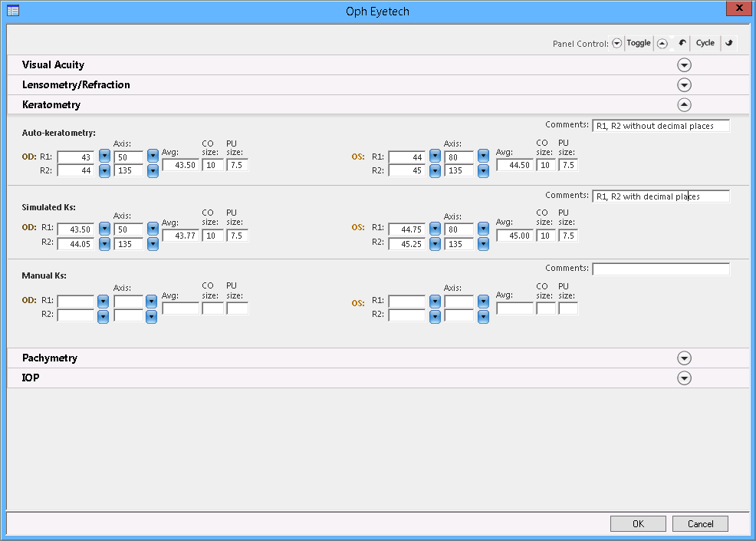Image resolution: width=756 pixels, height=541 pixels.
Task: Click Auto-keratometry OD R1 field showing 43
Action: (x=76, y=157)
